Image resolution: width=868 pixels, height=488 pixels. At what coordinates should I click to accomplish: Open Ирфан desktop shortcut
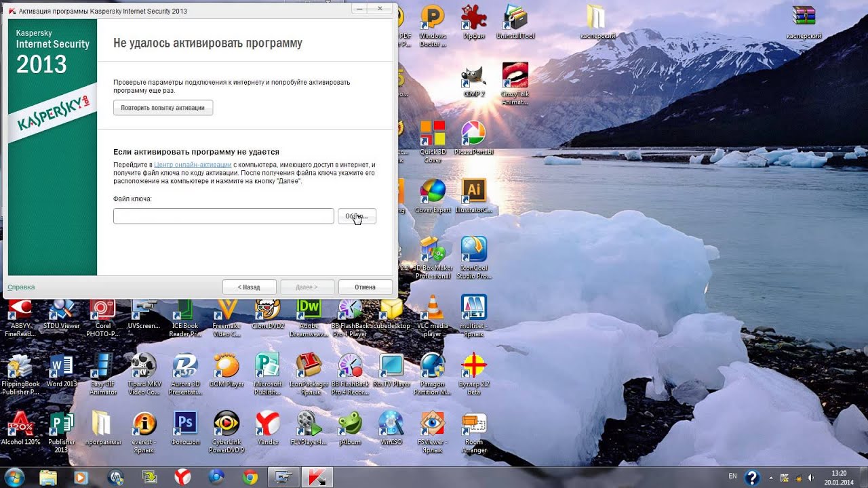[473, 22]
